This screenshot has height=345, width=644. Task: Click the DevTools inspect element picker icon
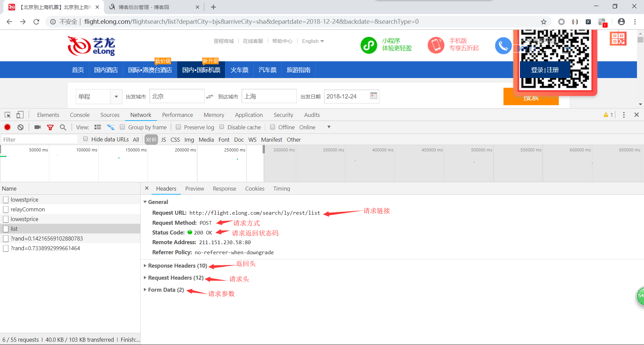tap(7, 115)
